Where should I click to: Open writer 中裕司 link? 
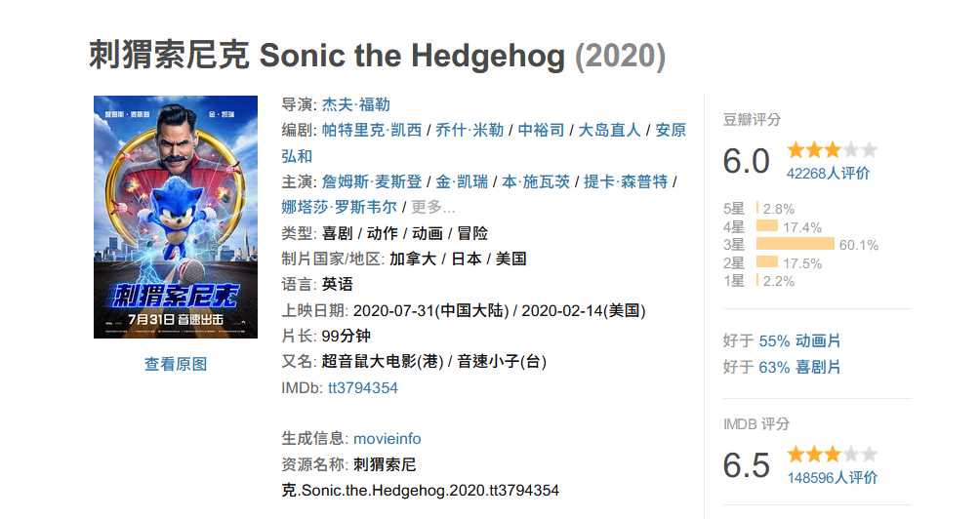(x=542, y=130)
